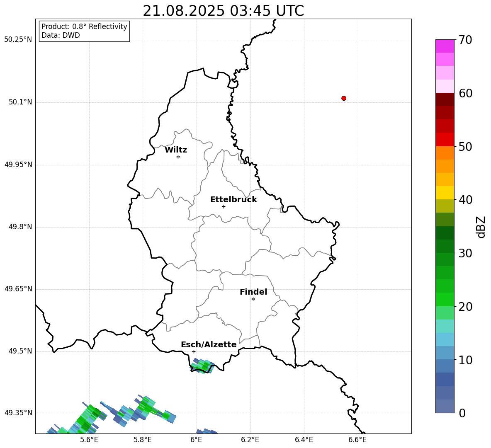Click the 40 tick on the colorbar
The image size is (491, 448).
(466, 200)
